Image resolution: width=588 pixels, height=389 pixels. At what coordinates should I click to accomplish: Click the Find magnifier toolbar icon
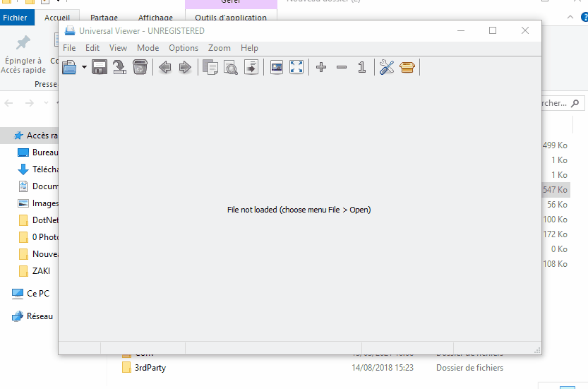pos(231,68)
